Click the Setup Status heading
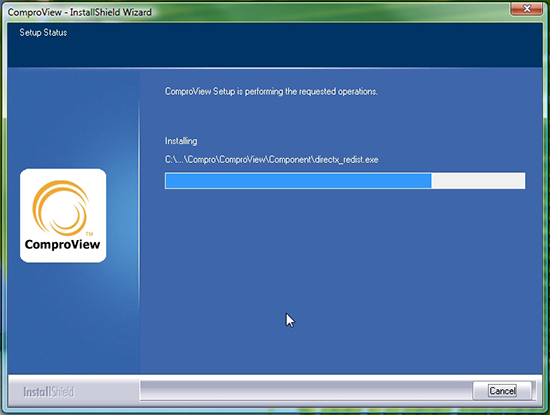The image size is (550, 415). (43, 33)
